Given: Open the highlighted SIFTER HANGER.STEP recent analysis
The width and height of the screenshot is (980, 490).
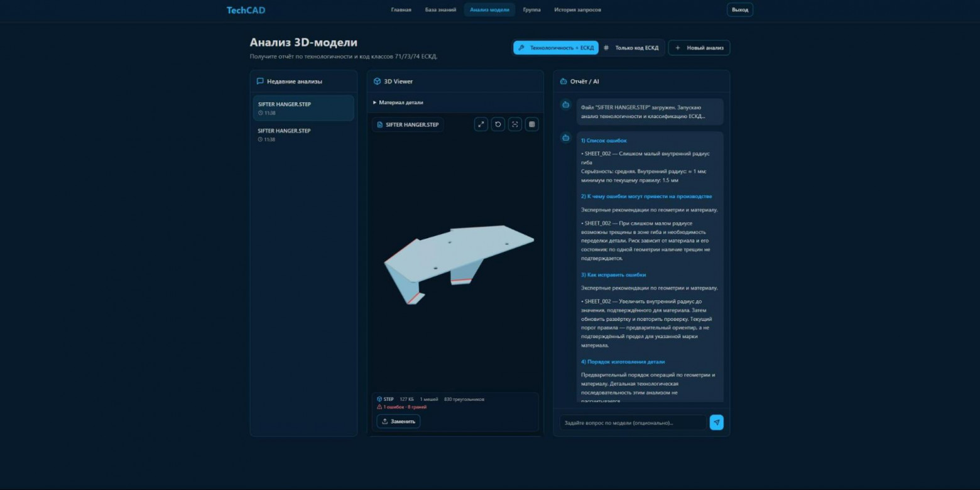Looking at the screenshot, I should (x=303, y=108).
